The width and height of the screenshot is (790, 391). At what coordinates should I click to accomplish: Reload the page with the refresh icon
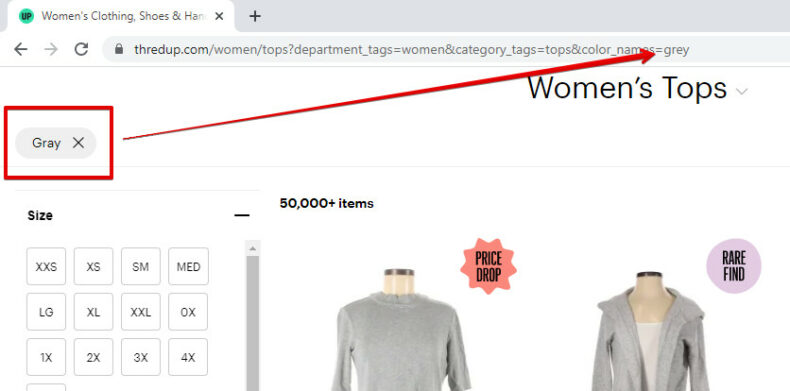click(81, 49)
